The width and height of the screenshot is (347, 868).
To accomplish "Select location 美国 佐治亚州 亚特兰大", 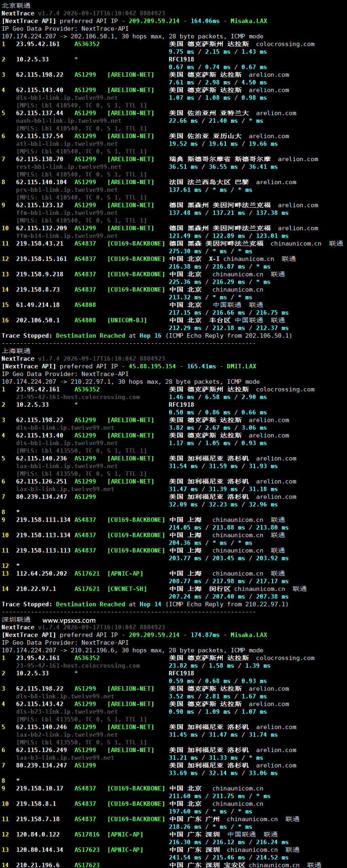I will click(x=209, y=113).
